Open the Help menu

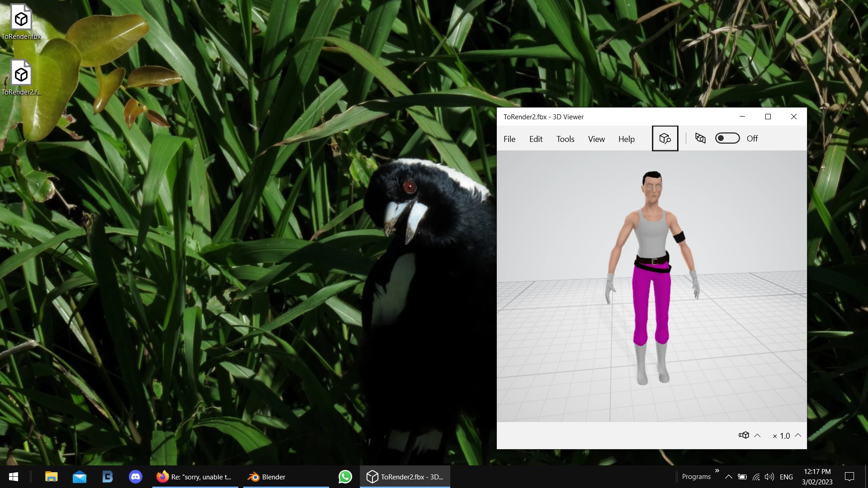pyautogui.click(x=626, y=139)
